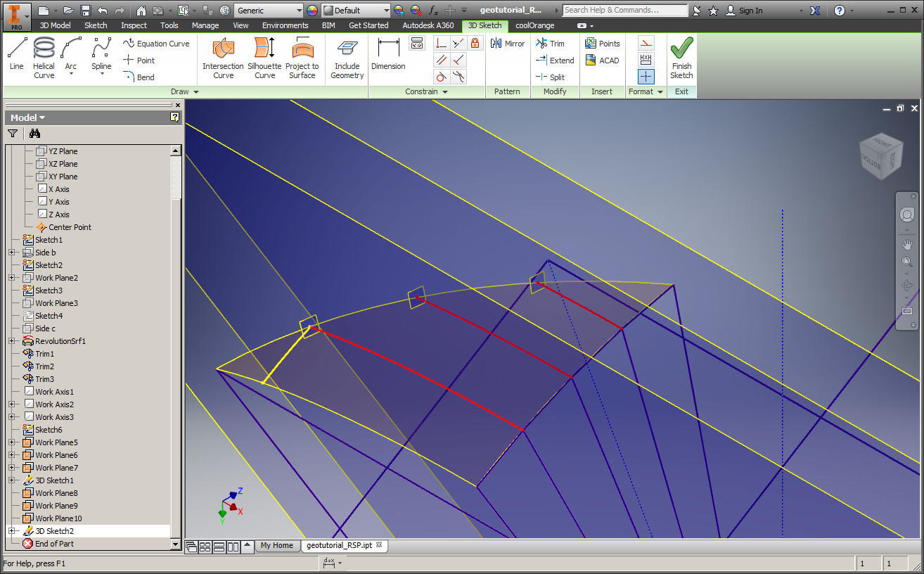Select the Dimension tool
The height and width of the screenshot is (574, 924).
coord(388,54)
